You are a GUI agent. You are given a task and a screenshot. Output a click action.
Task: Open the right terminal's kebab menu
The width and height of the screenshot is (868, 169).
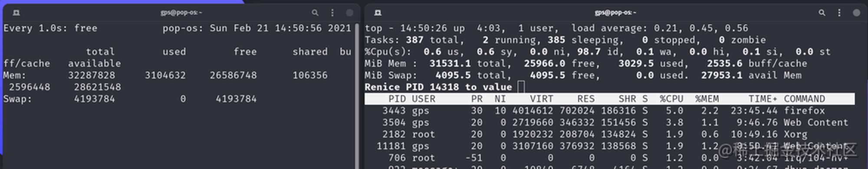point(839,13)
